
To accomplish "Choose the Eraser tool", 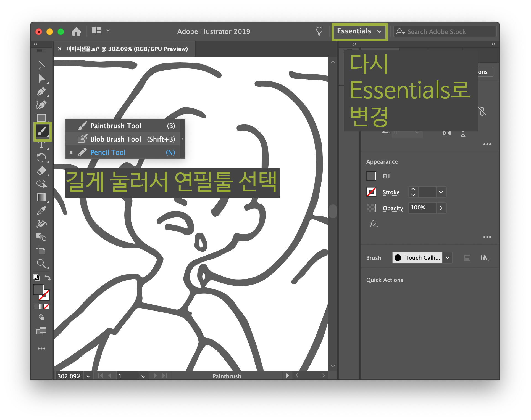I will coord(41,171).
